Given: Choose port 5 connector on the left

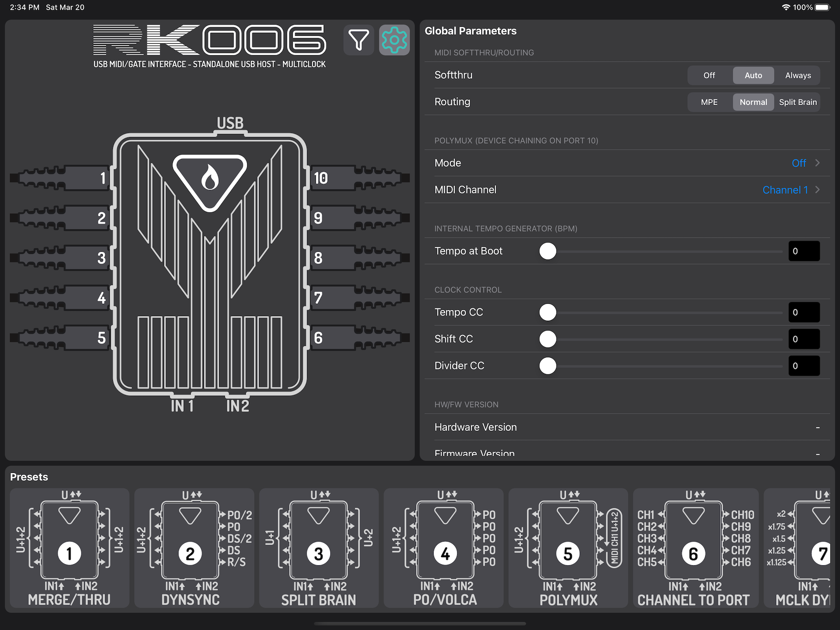Looking at the screenshot, I should 61,338.
